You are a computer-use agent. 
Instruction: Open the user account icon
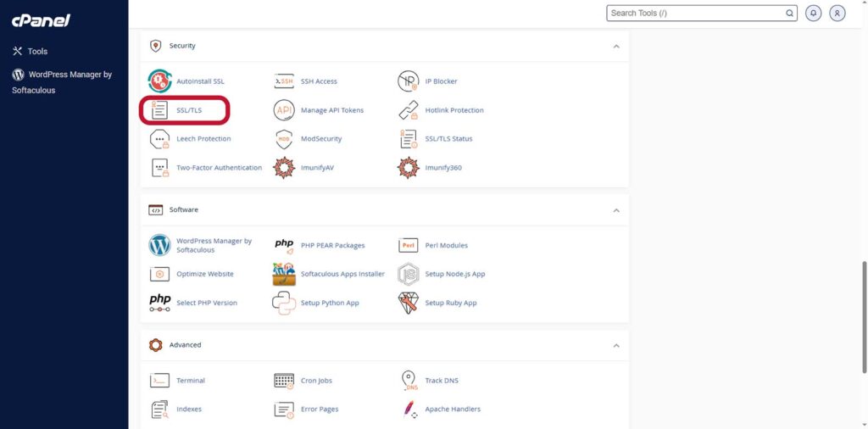point(837,14)
